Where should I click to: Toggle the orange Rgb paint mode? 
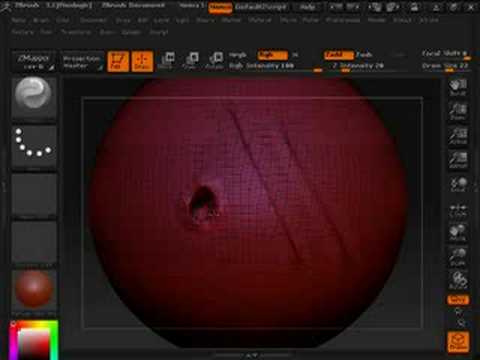(x=272, y=55)
